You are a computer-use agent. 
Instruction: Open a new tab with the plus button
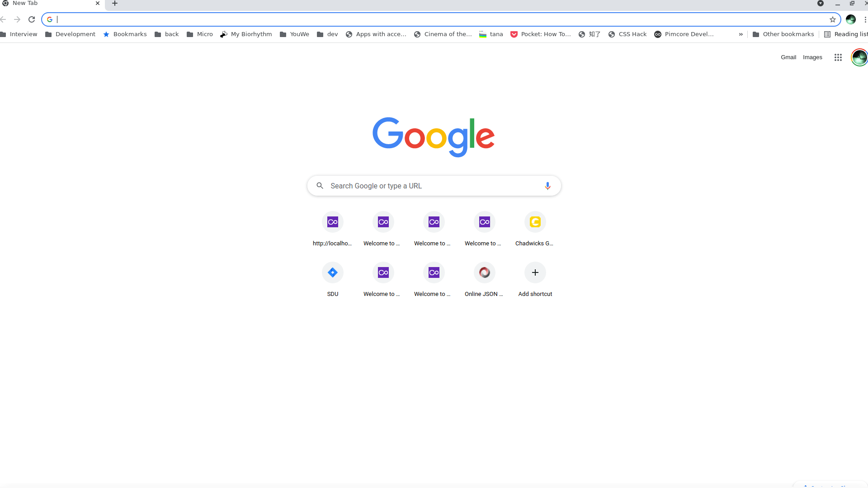coord(114,4)
